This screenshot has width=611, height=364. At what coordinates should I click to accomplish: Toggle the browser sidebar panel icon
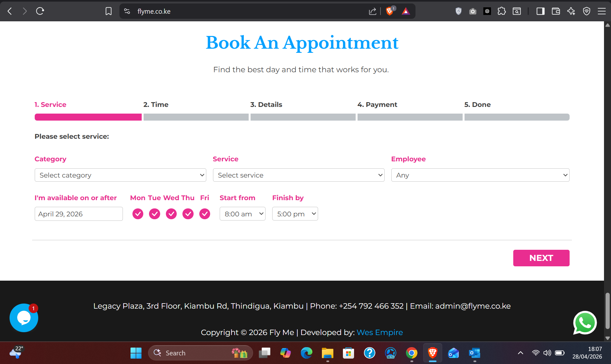point(540,11)
